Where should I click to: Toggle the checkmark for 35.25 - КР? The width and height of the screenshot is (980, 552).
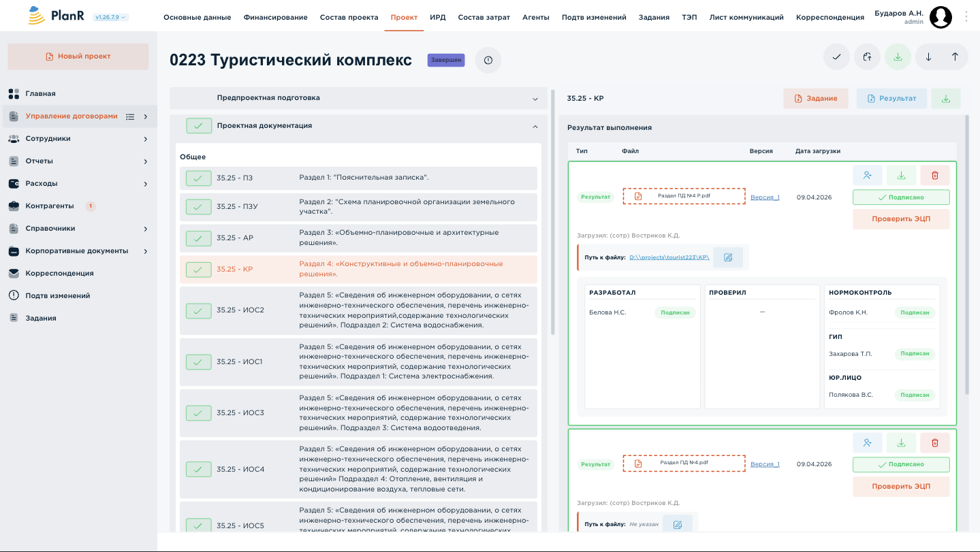pyautogui.click(x=199, y=270)
